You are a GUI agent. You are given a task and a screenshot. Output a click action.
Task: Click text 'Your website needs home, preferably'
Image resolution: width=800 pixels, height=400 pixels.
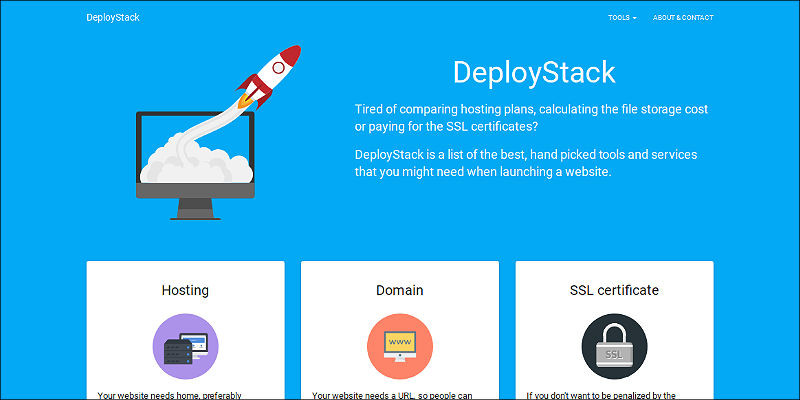169,395
